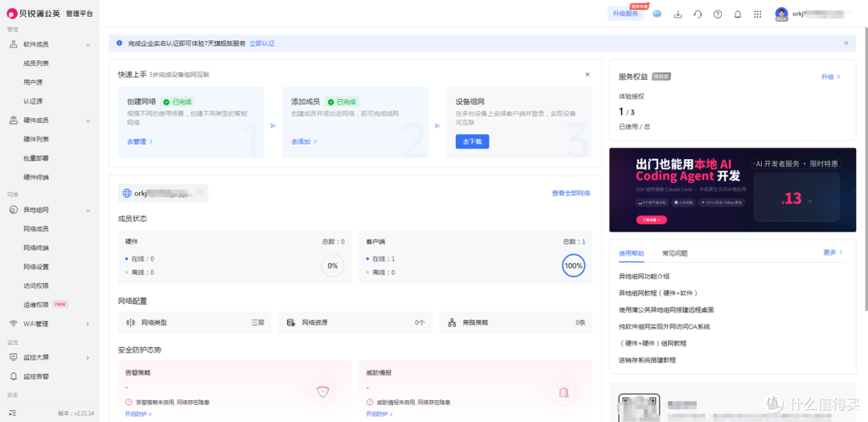The height and width of the screenshot is (422, 868).
Task: Close the enterprise verification banner
Action: [x=845, y=43]
